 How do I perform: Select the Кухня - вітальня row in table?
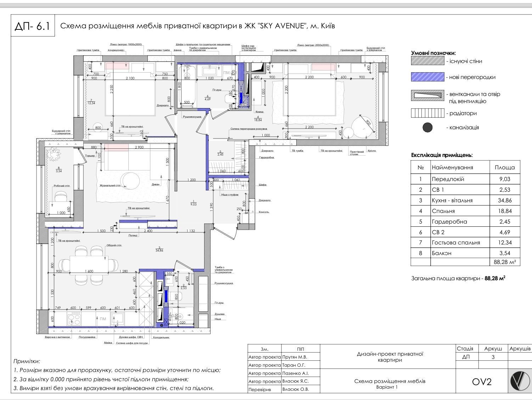tap(465, 200)
